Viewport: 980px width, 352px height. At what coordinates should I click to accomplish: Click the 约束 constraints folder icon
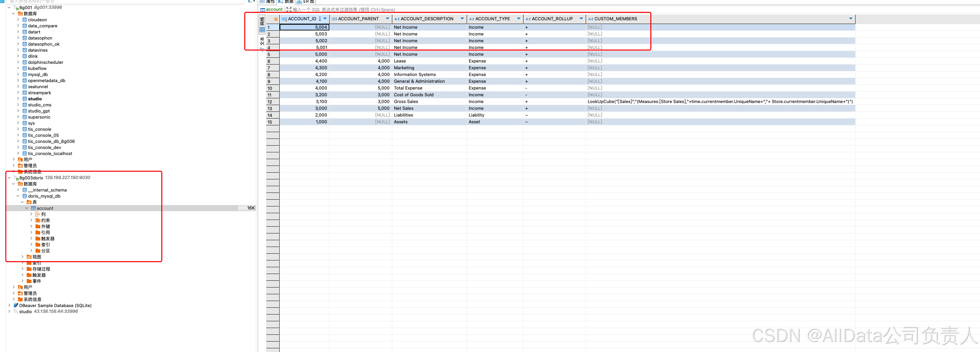[38, 221]
